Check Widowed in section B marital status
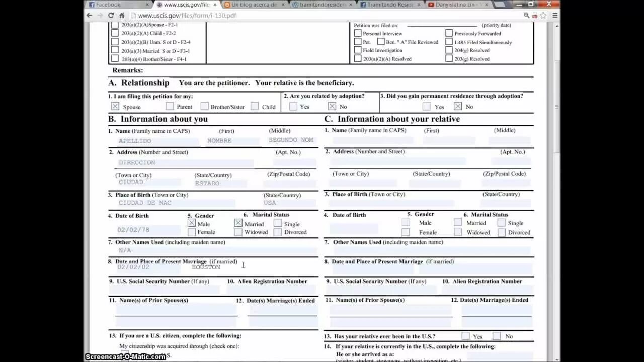 coord(238,232)
